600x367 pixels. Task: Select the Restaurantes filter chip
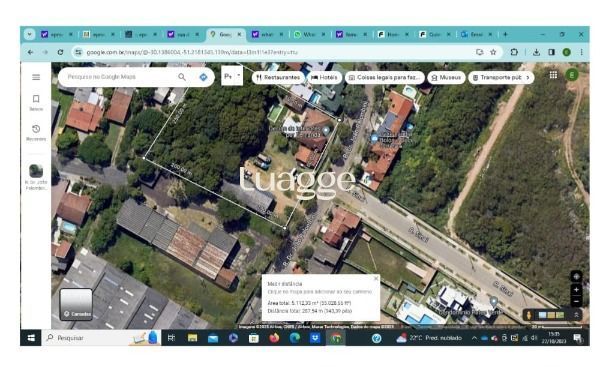pyautogui.click(x=278, y=77)
